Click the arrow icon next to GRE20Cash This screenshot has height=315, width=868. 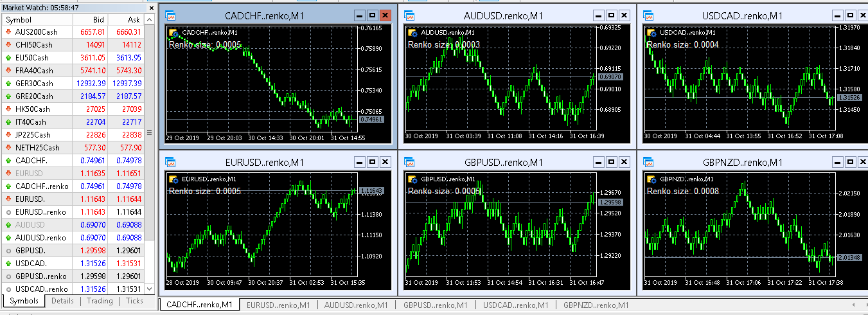click(8, 96)
